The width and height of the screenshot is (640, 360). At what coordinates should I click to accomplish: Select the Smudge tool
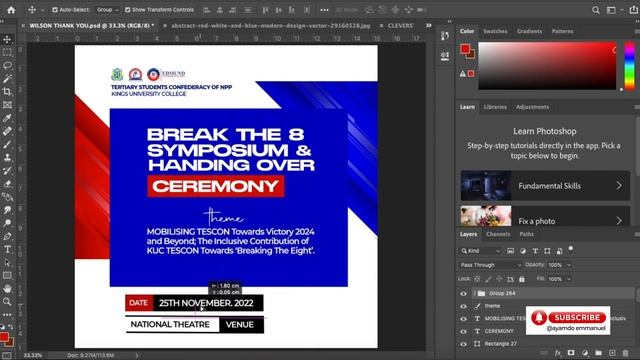tap(7, 210)
